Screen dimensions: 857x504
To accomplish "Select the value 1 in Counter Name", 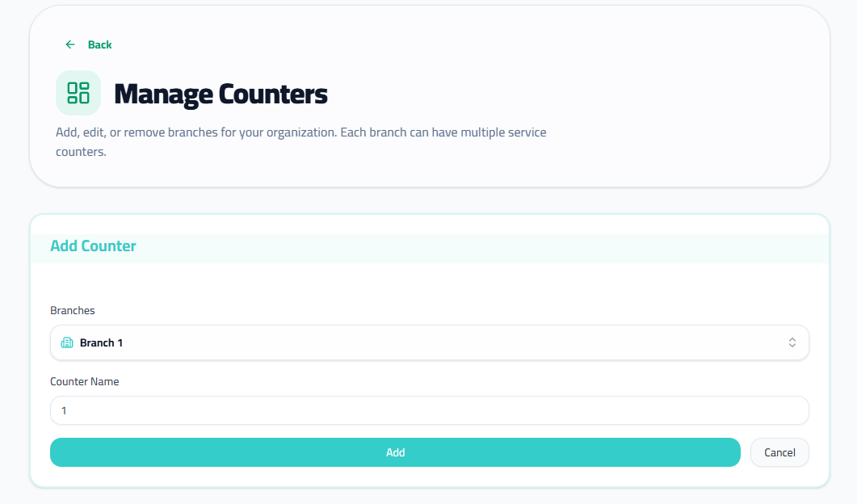I will click(64, 410).
